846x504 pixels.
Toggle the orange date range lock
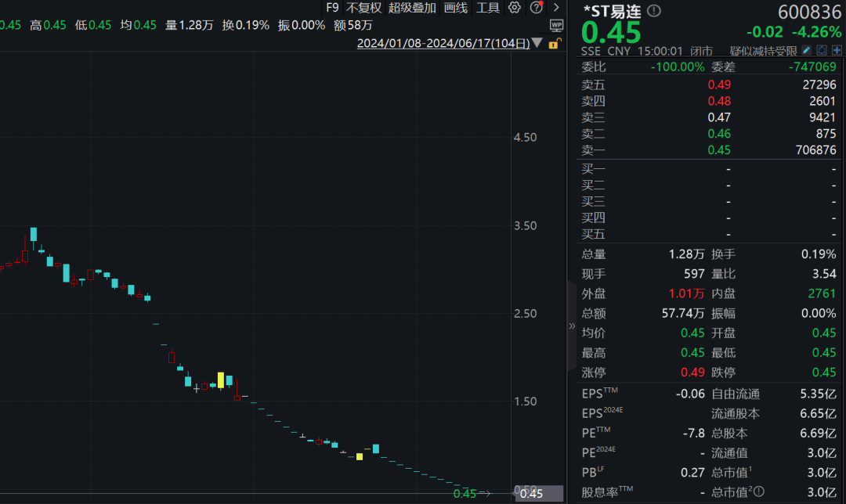coord(554,43)
